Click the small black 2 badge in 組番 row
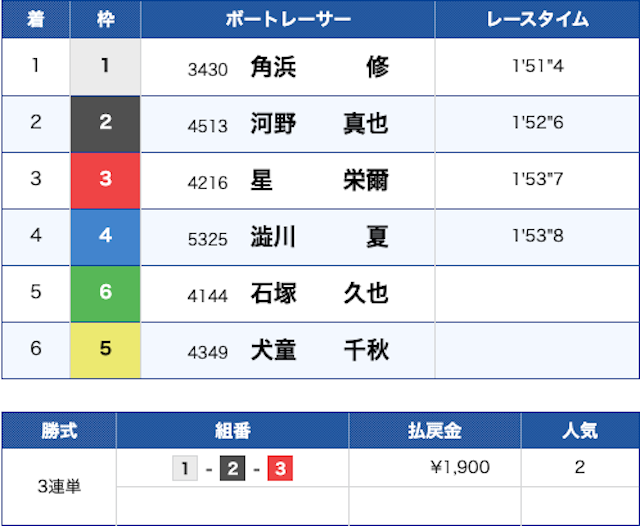 click(232, 467)
